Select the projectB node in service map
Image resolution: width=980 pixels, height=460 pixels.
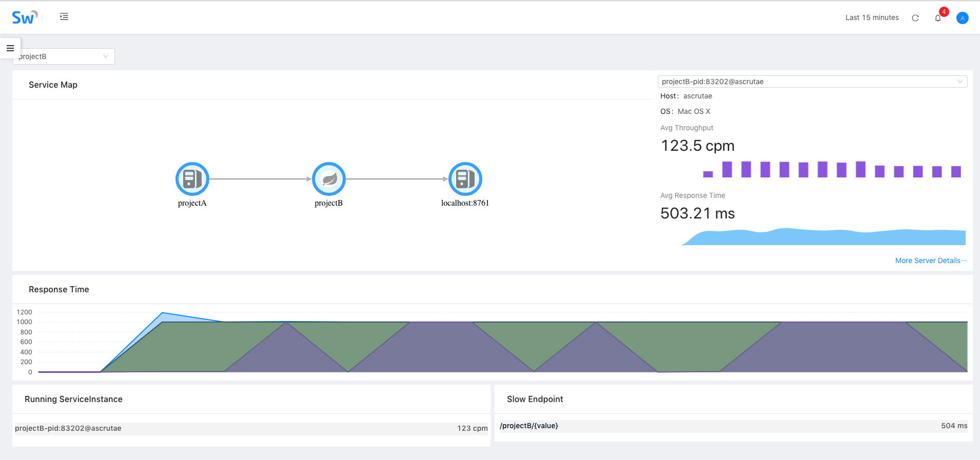[x=329, y=179]
